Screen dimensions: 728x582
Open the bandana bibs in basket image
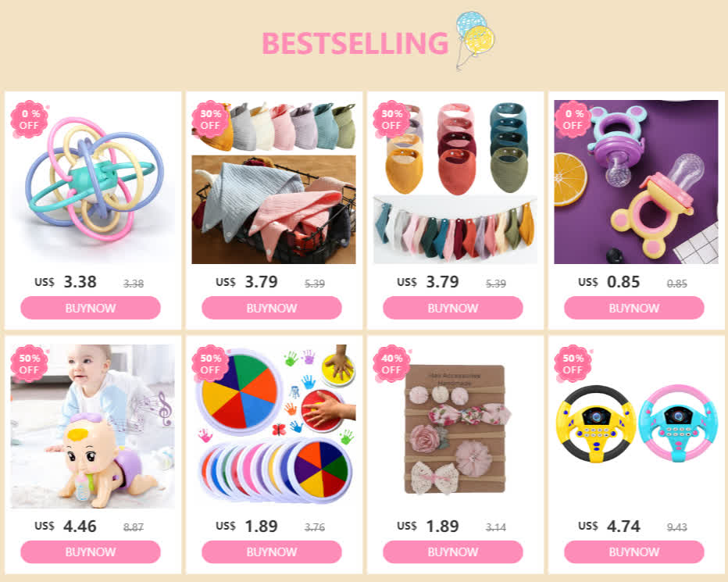tap(274, 181)
